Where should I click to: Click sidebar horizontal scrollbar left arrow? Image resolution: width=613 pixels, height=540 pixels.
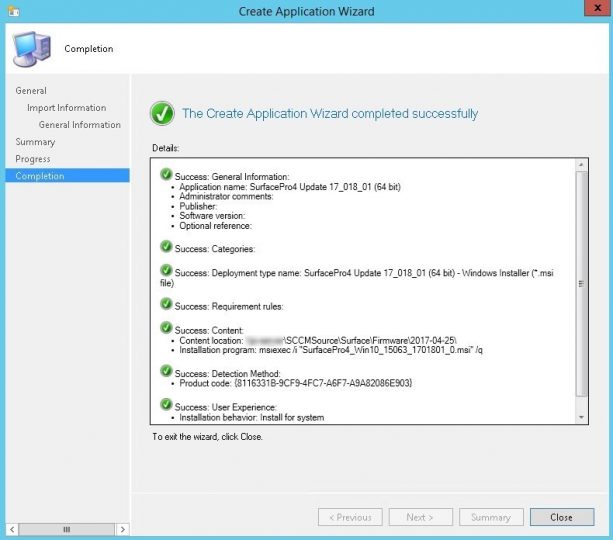[9, 529]
